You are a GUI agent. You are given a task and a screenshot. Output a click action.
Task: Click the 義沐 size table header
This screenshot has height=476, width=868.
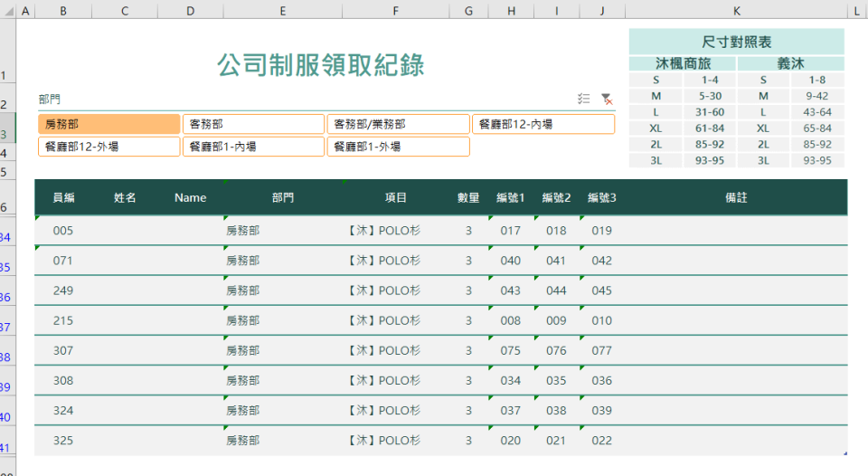coord(790,64)
